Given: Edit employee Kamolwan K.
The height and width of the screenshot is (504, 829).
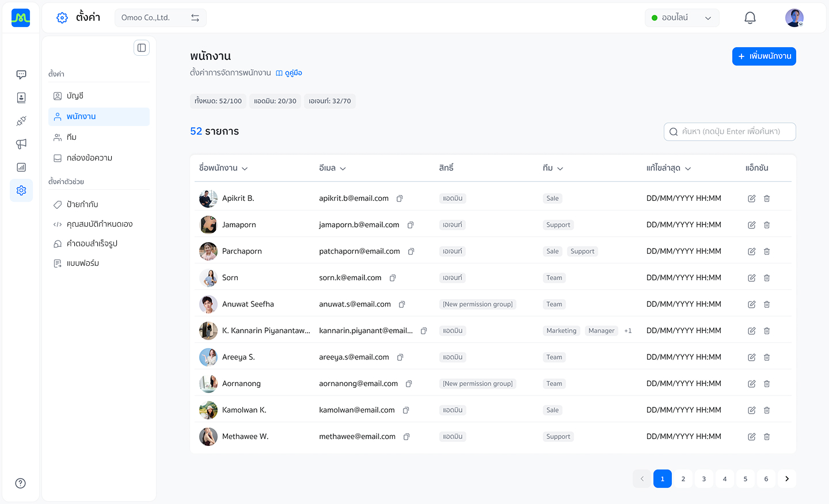Looking at the screenshot, I should [751, 410].
